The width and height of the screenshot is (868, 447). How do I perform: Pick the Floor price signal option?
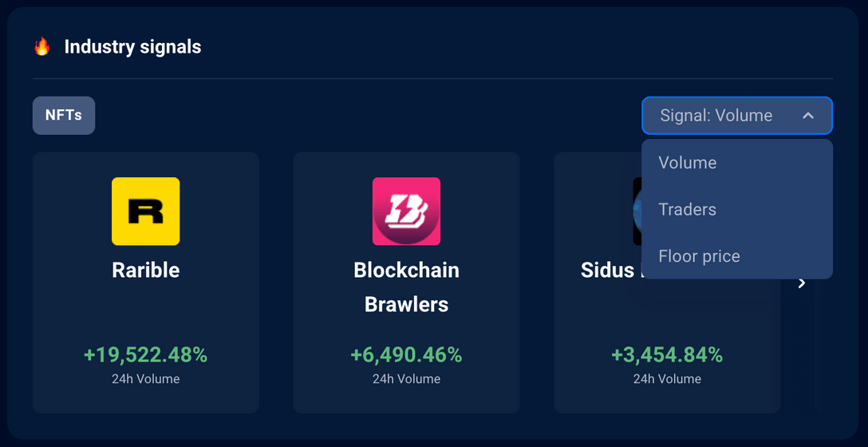pyautogui.click(x=700, y=256)
